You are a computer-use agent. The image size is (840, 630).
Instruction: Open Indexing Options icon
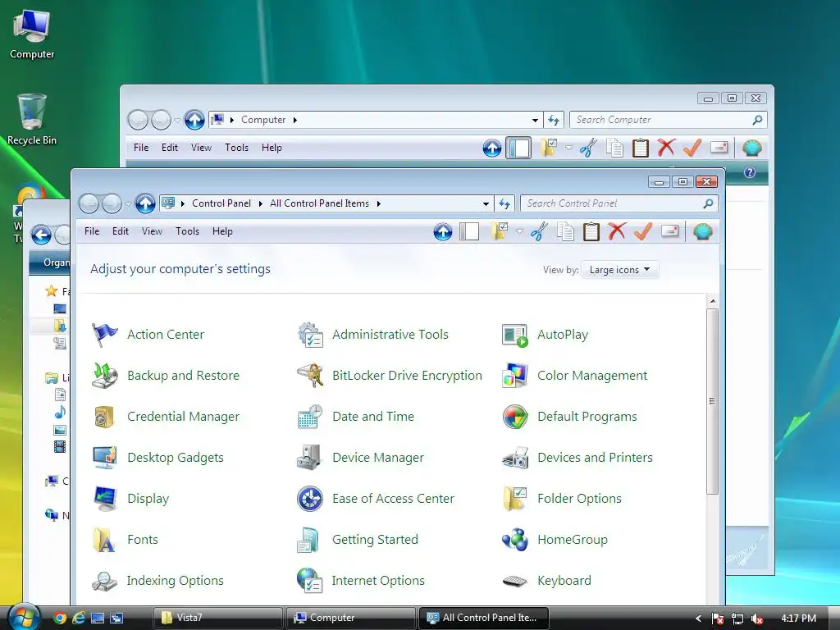104,581
